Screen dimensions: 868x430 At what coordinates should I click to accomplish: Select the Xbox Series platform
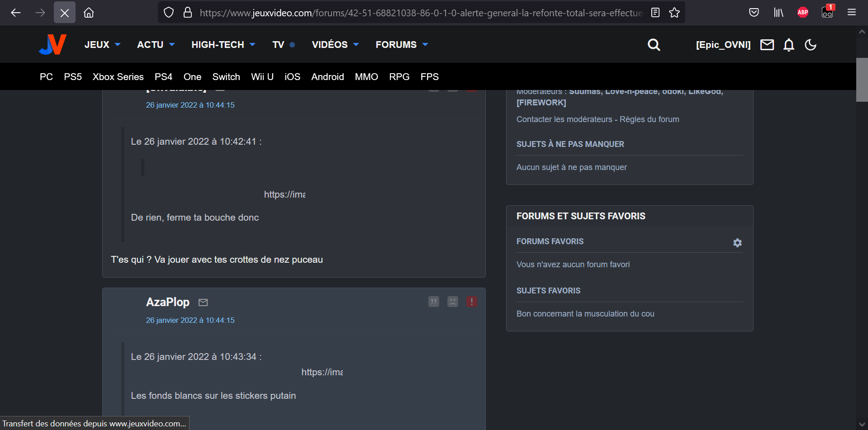[x=118, y=77]
